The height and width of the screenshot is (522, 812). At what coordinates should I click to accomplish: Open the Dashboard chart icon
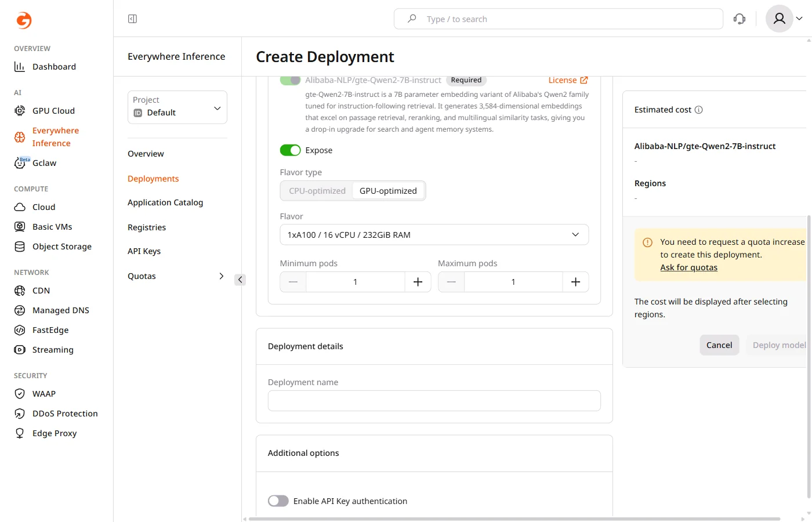20,67
